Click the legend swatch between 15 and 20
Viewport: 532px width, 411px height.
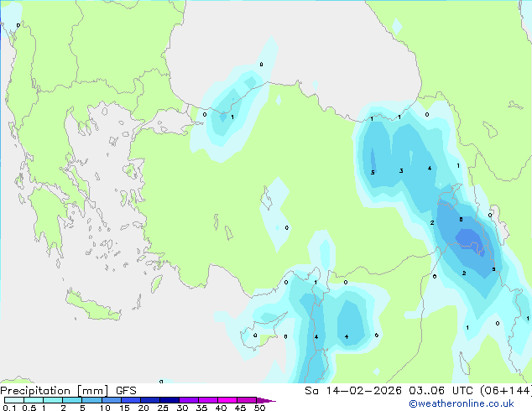pyautogui.click(x=131, y=400)
